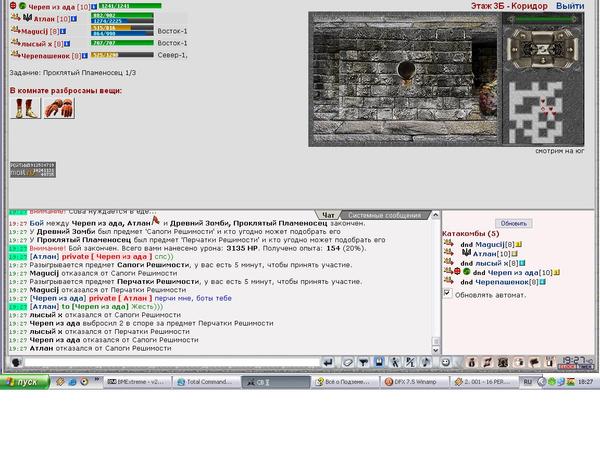The height and width of the screenshot is (450, 600).
Task: Select player name Magucij in Катакомбы list
Action: [490, 244]
